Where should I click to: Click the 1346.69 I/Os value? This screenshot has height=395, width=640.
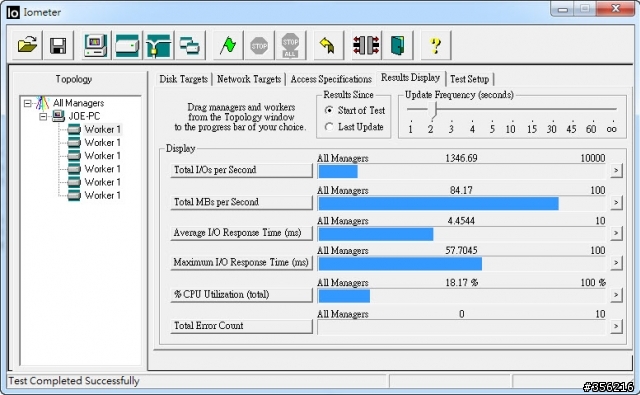click(461, 158)
